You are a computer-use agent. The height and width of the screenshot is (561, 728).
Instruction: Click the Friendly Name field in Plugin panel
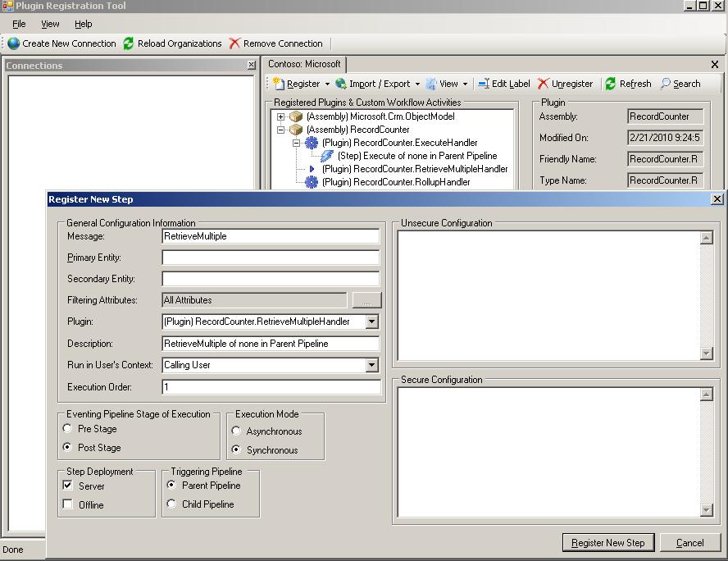[x=666, y=159]
